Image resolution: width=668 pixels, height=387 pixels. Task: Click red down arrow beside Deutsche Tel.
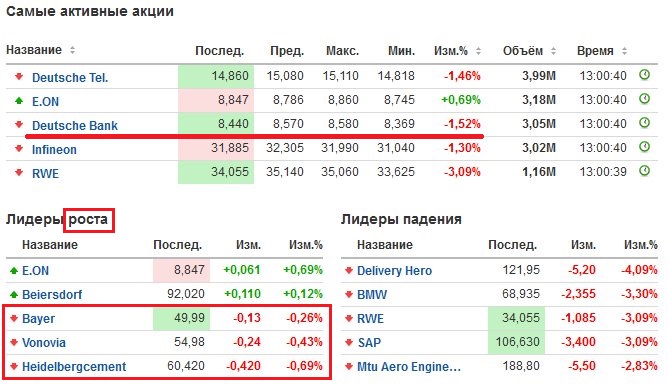pos(19,76)
